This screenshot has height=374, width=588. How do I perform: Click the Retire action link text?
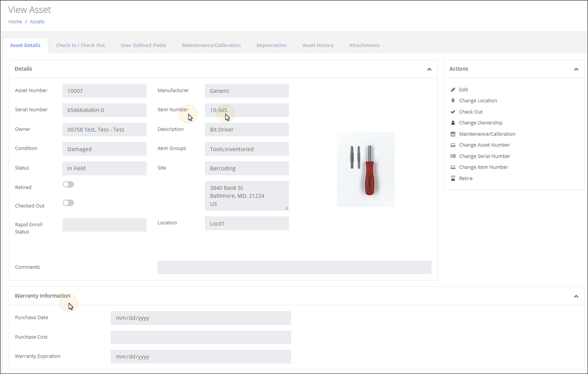(x=466, y=178)
